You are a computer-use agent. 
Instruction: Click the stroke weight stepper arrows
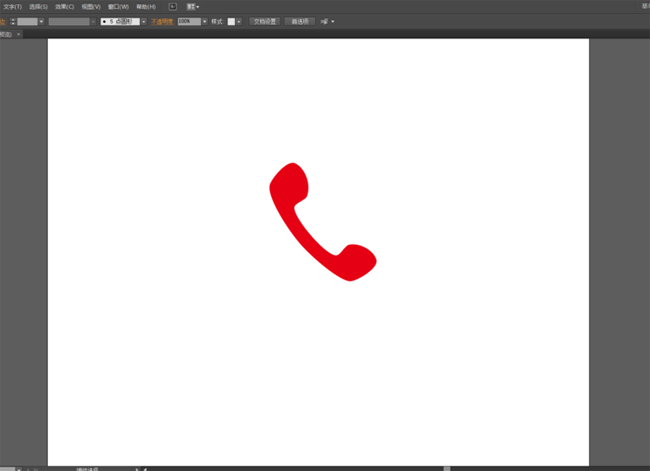click(x=13, y=22)
